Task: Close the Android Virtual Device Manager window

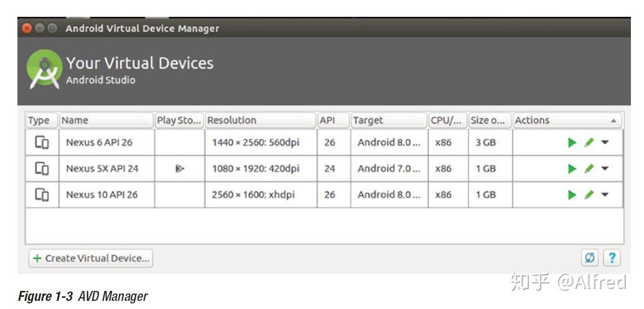Action: tap(27, 28)
